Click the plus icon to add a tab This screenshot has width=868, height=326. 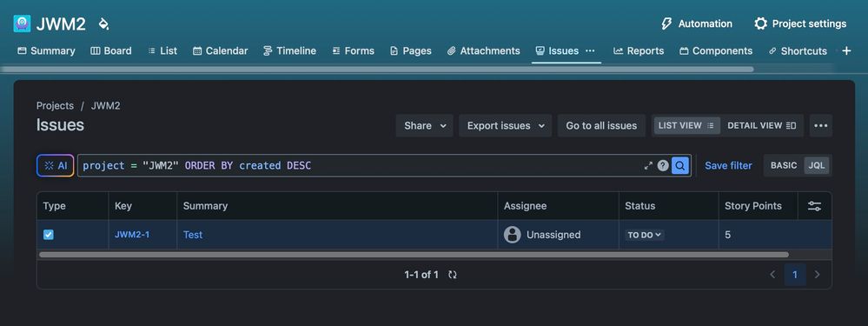[x=846, y=51]
